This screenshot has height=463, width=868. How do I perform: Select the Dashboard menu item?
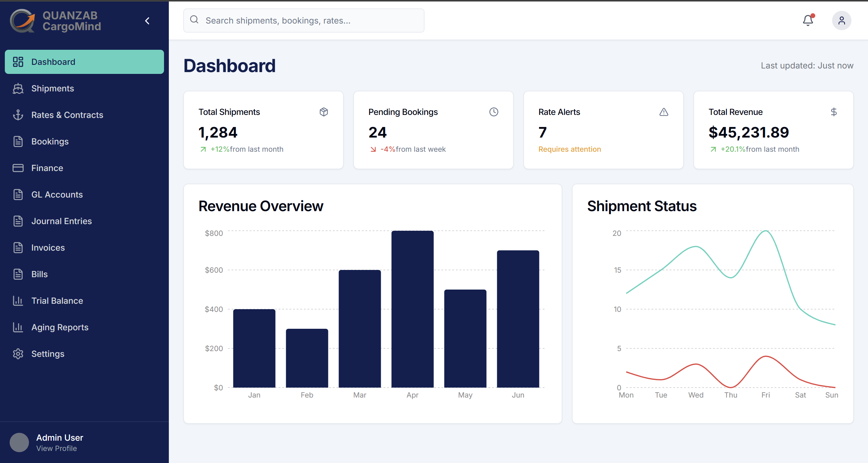[84, 62]
